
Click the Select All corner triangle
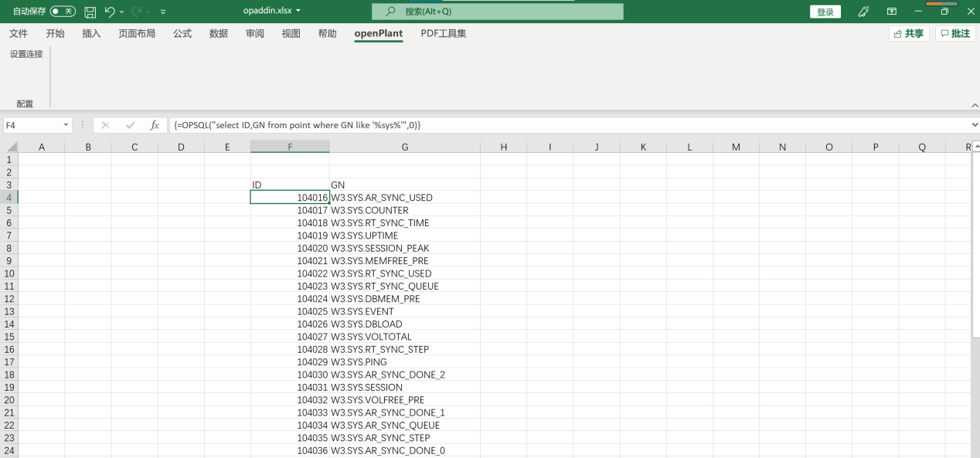point(12,147)
